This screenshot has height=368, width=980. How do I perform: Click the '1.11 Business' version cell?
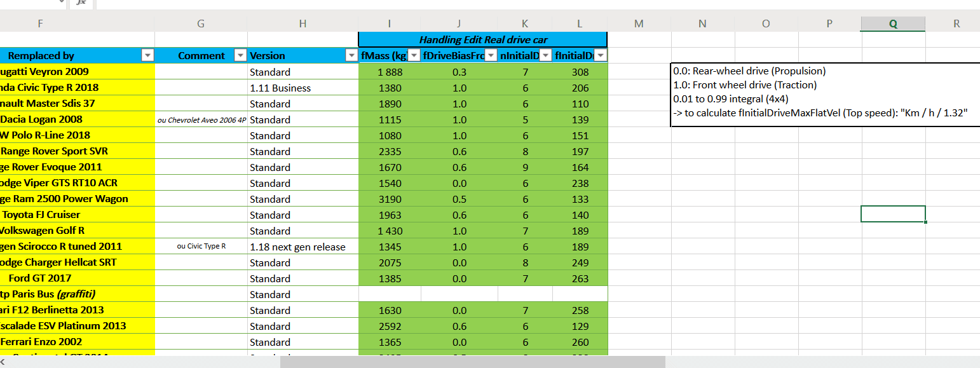(303, 88)
